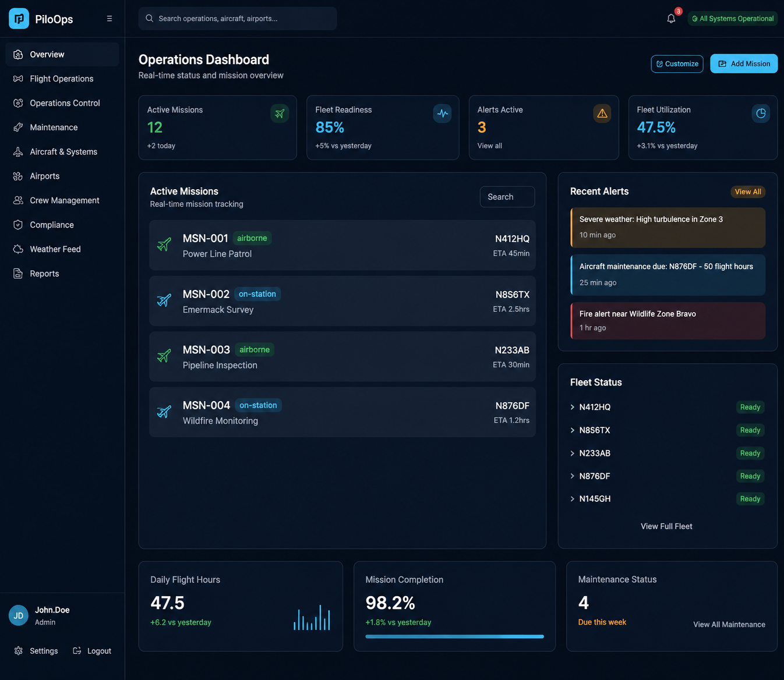
Task: Click the Fleet Readiness pulse icon
Action: 443,114
